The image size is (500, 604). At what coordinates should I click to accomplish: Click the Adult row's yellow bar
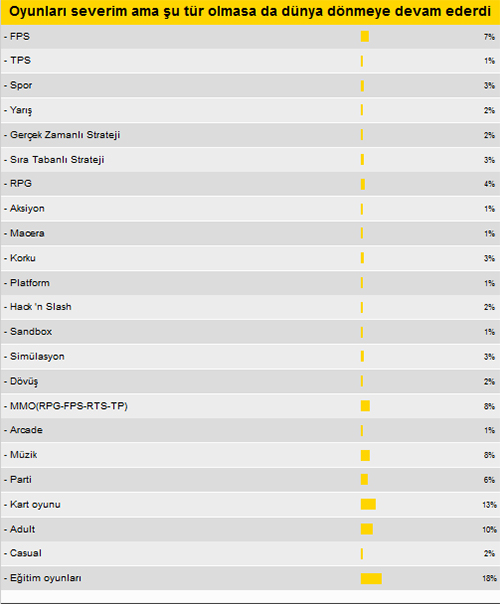coord(367,529)
